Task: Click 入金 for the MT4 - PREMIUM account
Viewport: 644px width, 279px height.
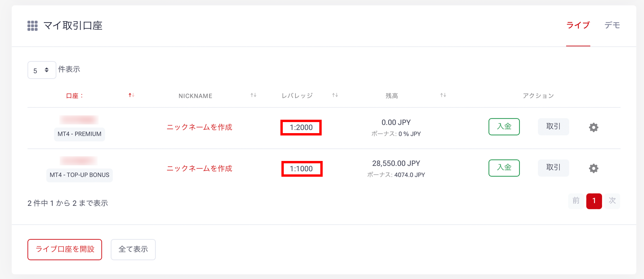Action: [504, 127]
